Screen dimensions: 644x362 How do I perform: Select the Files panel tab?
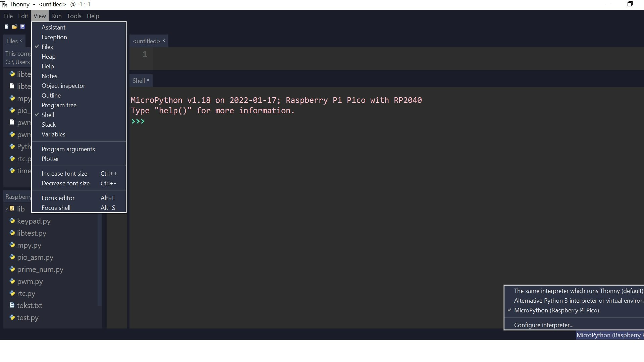point(12,41)
